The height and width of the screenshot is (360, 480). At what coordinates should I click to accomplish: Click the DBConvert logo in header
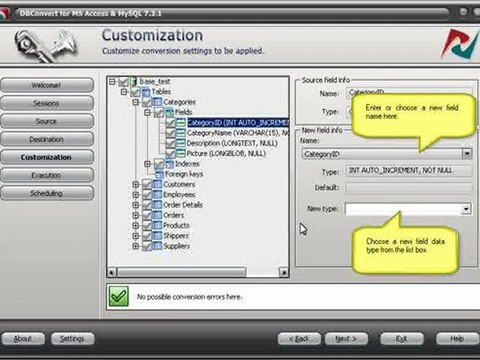[461, 43]
